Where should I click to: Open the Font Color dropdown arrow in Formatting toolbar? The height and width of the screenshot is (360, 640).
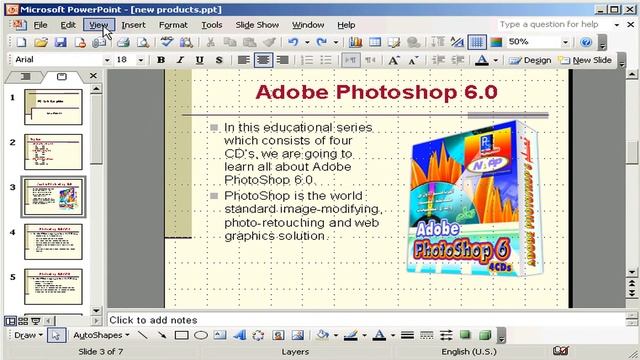[496, 60]
